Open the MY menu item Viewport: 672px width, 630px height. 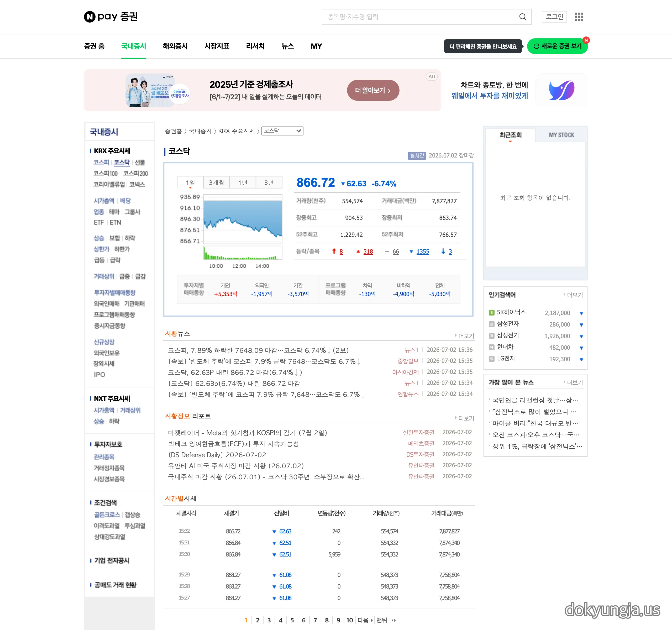(x=316, y=46)
